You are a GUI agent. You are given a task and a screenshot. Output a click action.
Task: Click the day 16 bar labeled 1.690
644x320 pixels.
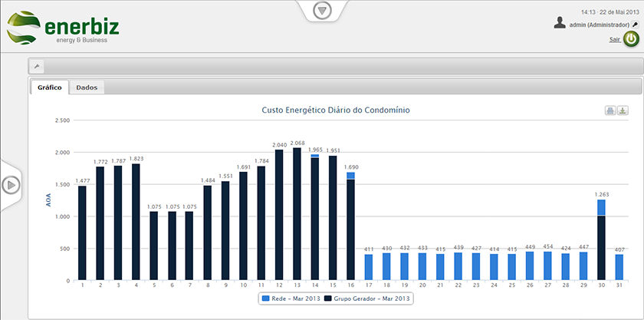click(351, 226)
